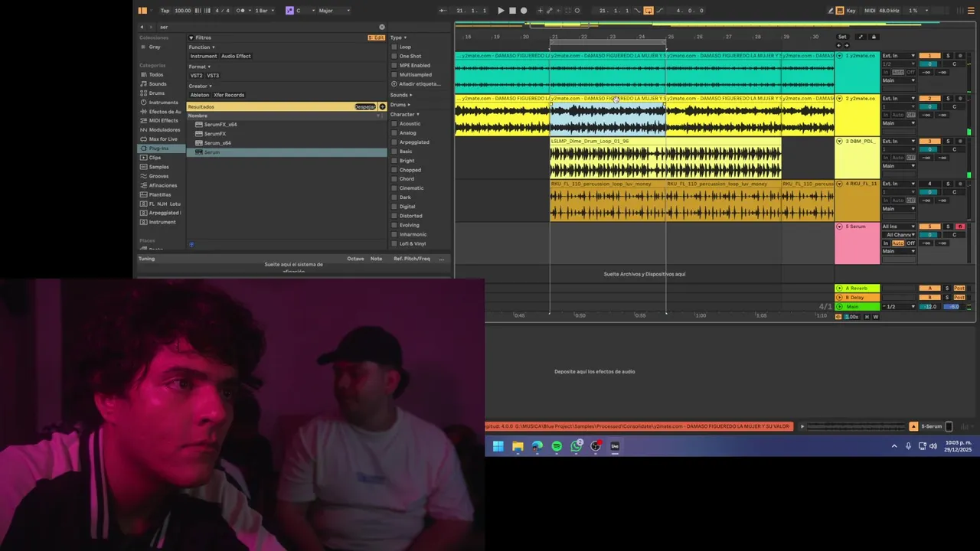
Task: Check the Multisampled checkbox
Action: point(394,74)
